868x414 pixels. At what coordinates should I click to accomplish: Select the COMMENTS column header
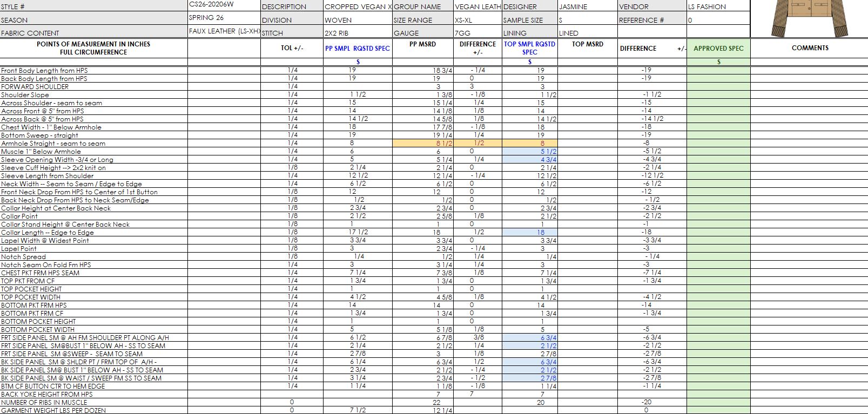[810, 48]
